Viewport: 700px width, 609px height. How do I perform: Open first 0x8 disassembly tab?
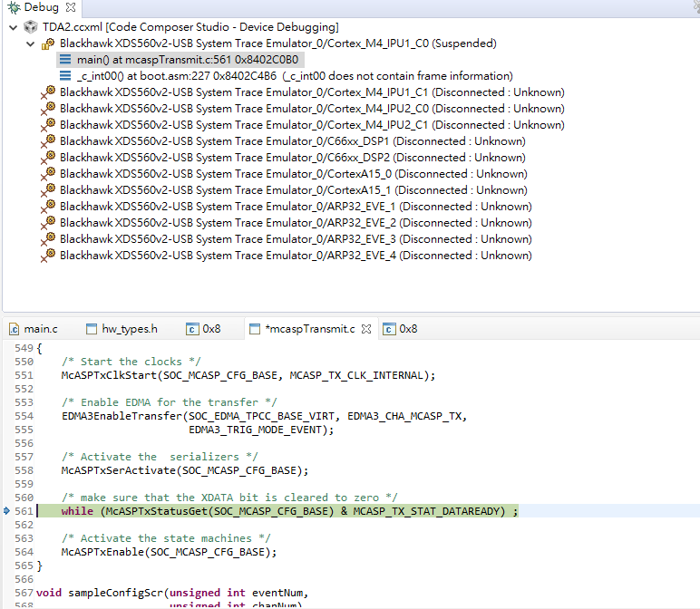click(x=203, y=329)
